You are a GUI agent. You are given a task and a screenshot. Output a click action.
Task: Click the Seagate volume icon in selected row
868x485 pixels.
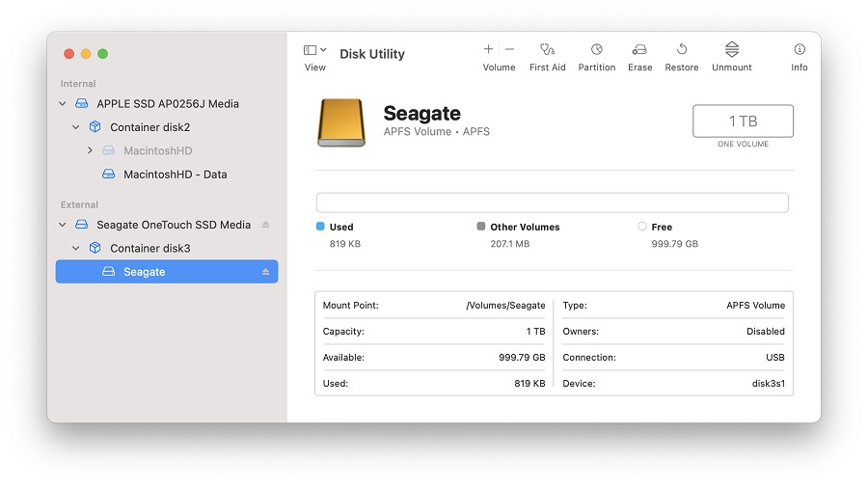click(108, 271)
